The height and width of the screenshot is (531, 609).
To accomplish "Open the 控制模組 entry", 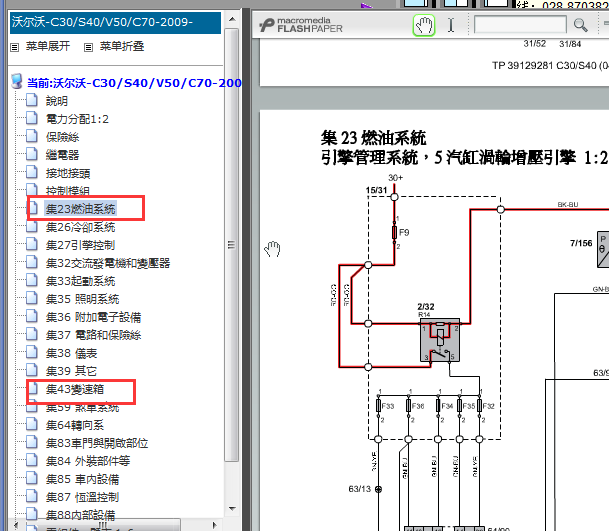I will click(68, 190).
